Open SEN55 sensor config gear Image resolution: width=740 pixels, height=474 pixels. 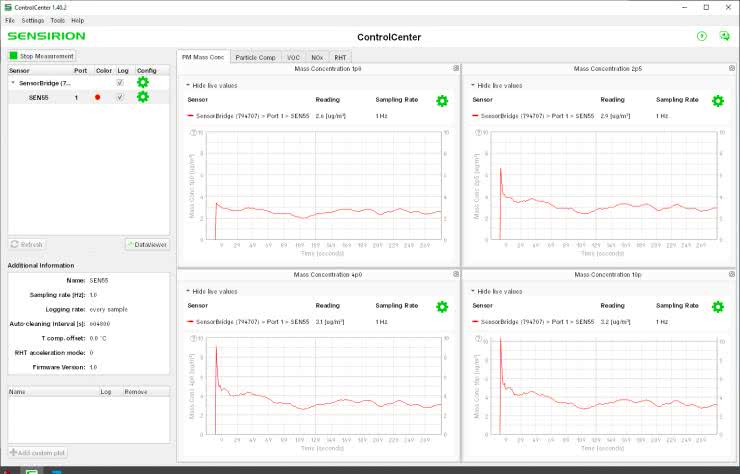143,97
